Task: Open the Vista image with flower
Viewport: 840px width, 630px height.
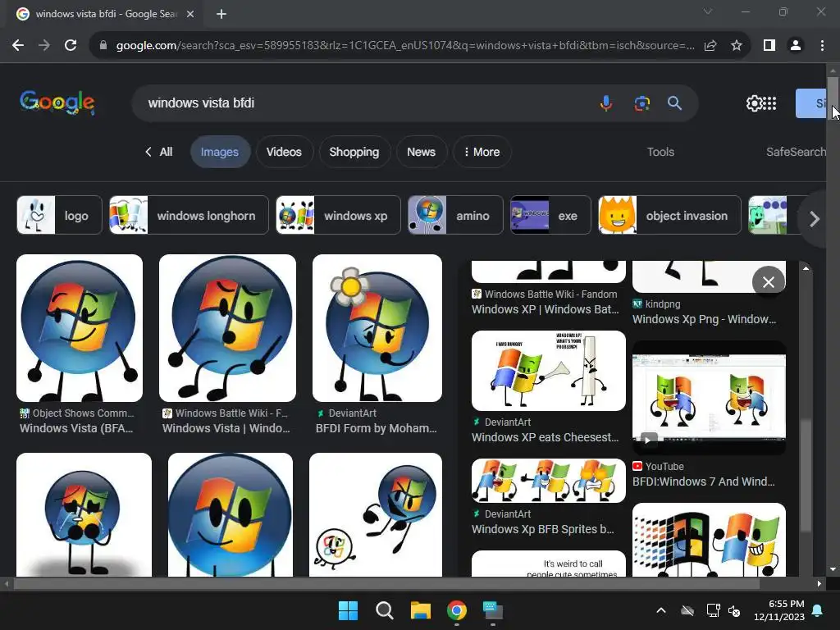Action: 377,328
